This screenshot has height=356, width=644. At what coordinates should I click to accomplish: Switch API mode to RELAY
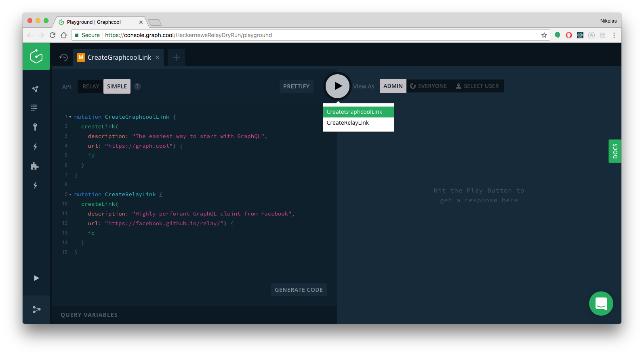tap(91, 86)
